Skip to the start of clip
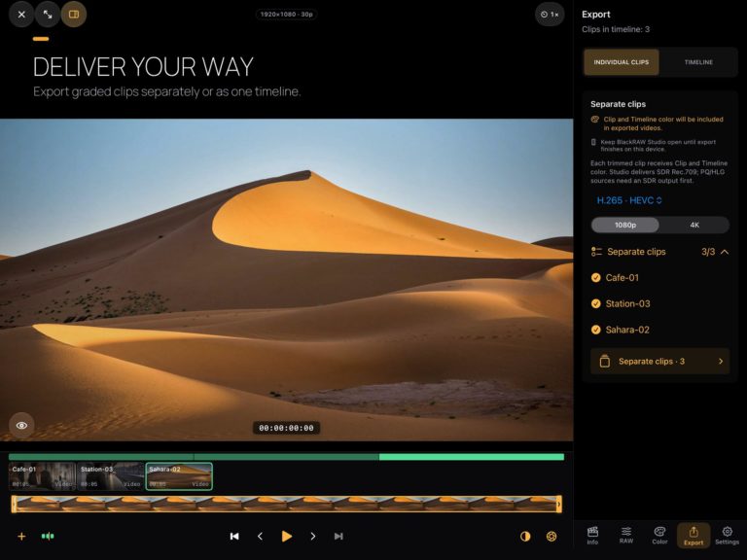The height and width of the screenshot is (560, 747). point(234,537)
